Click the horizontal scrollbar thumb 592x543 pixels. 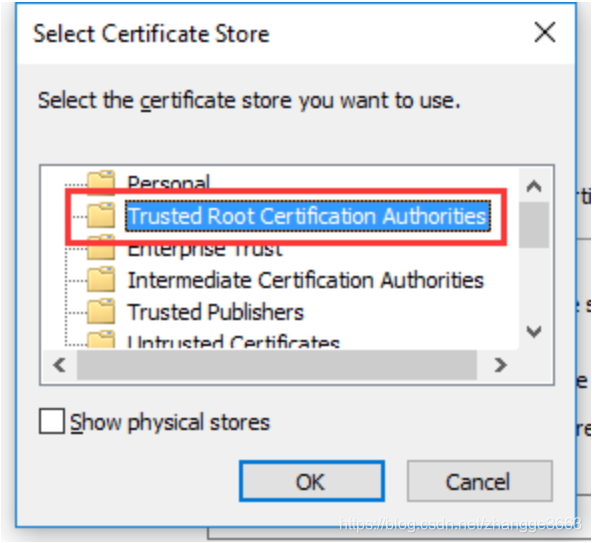pos(277,365)
